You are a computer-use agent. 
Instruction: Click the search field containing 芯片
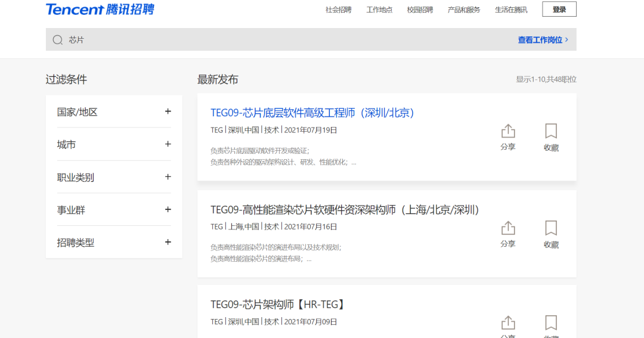click(x=268, y=40)
